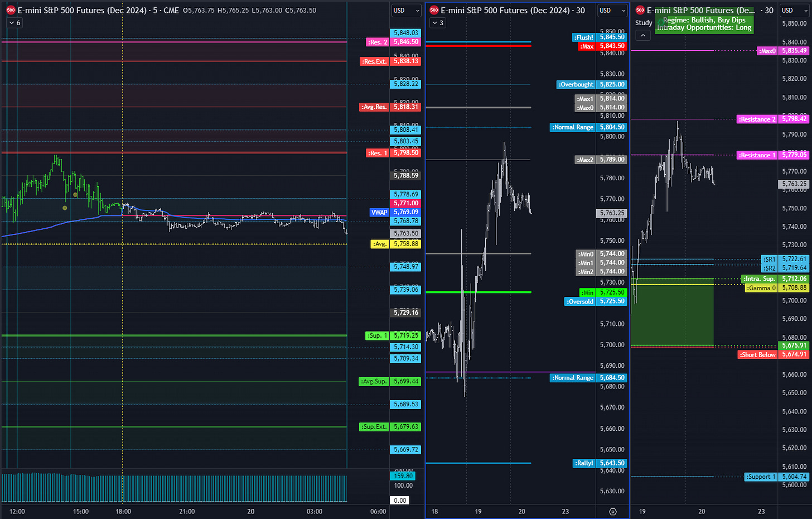812x519 pixels.
Task: Click the ':Resistance 1' level label
Action: (x=757, y=155)
